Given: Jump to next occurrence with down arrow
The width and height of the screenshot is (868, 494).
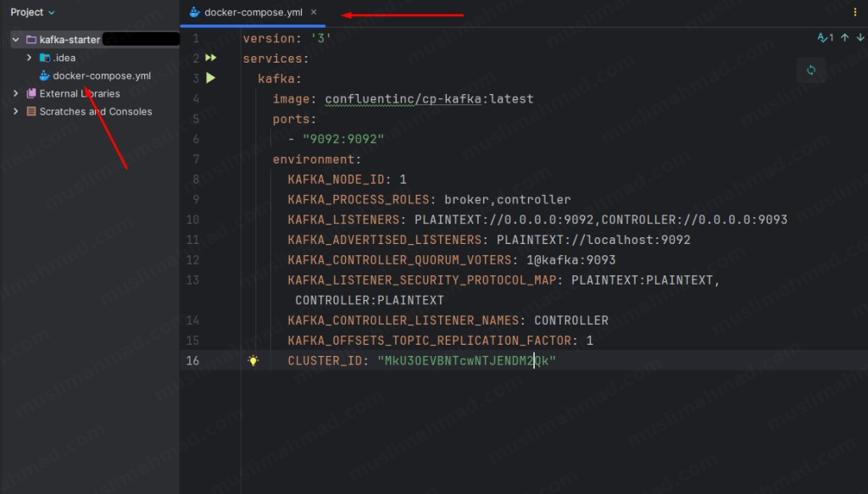Looking at the screenshot, I should (x=860, y=37).
